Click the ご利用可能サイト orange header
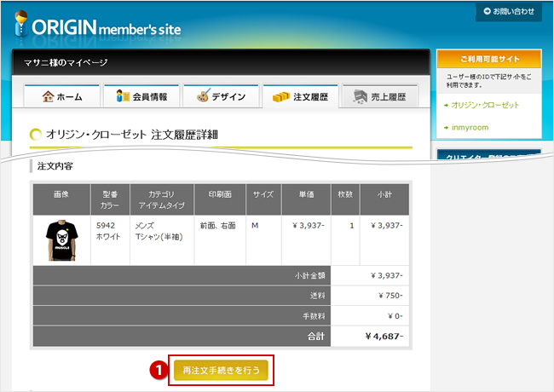The image size is (554, 392). click(489, 59)
